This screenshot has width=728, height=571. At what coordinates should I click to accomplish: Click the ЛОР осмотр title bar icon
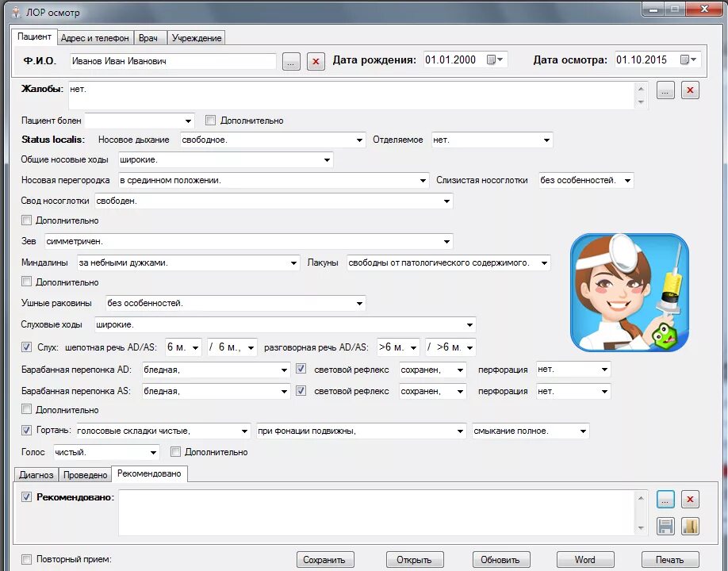coord(17,12)
